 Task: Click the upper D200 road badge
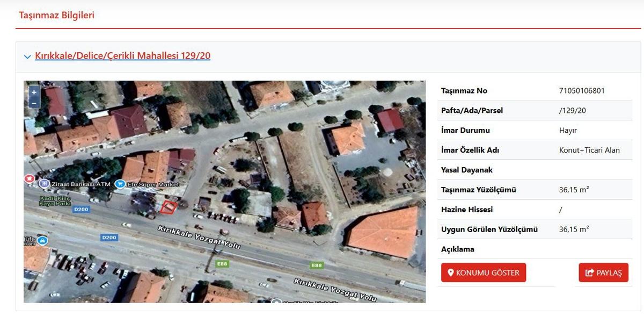(80, 209)
